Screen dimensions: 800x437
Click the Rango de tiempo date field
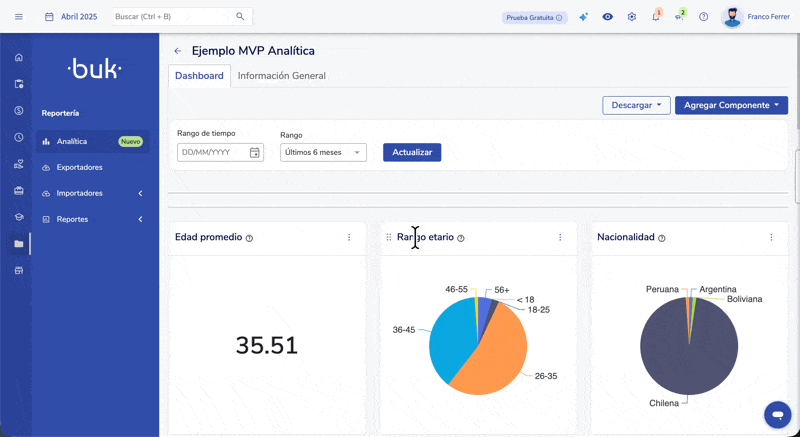coord(213,152)
